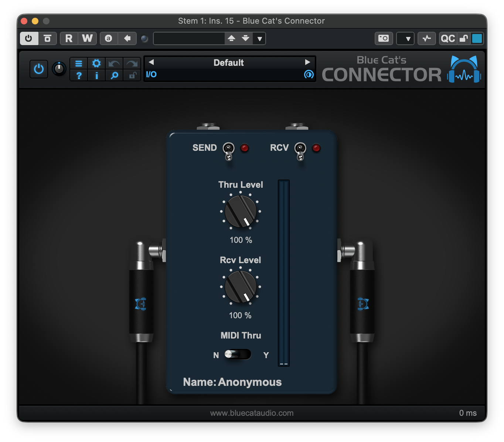
Task: Open plugin settings gear icon
Action: click(x=96, y=64)
